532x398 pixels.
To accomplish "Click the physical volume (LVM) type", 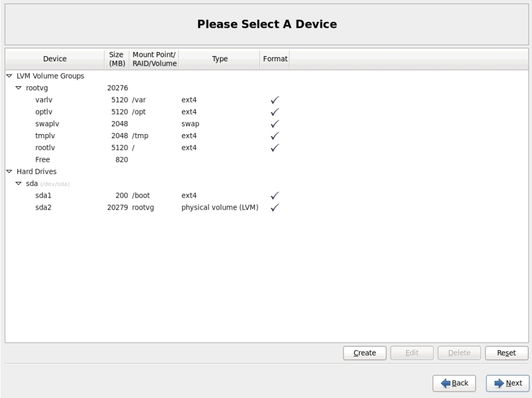I will (x=220, y=207).
